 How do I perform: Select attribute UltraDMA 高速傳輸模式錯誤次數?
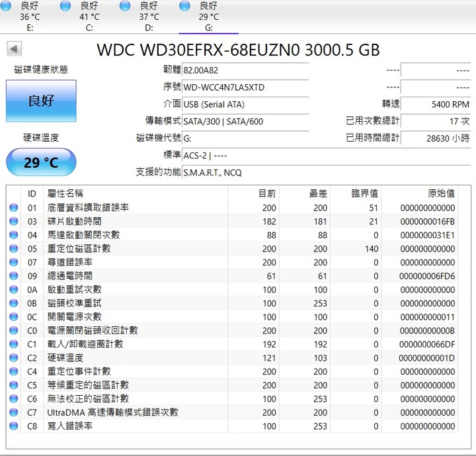(112, 412)
